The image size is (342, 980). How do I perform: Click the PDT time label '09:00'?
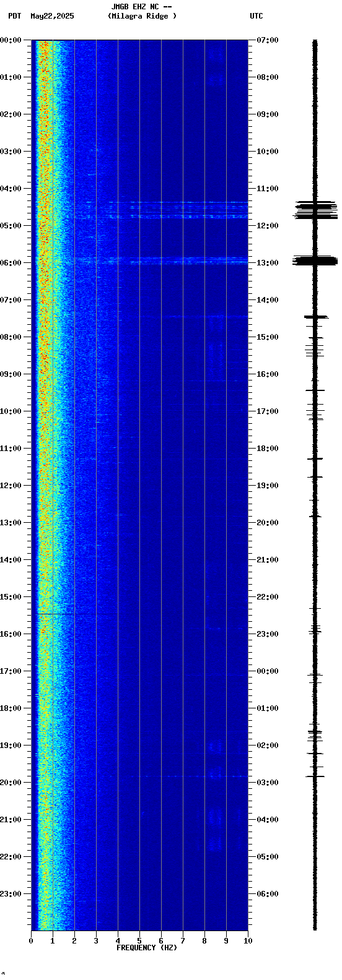click(x=11, y=374)
